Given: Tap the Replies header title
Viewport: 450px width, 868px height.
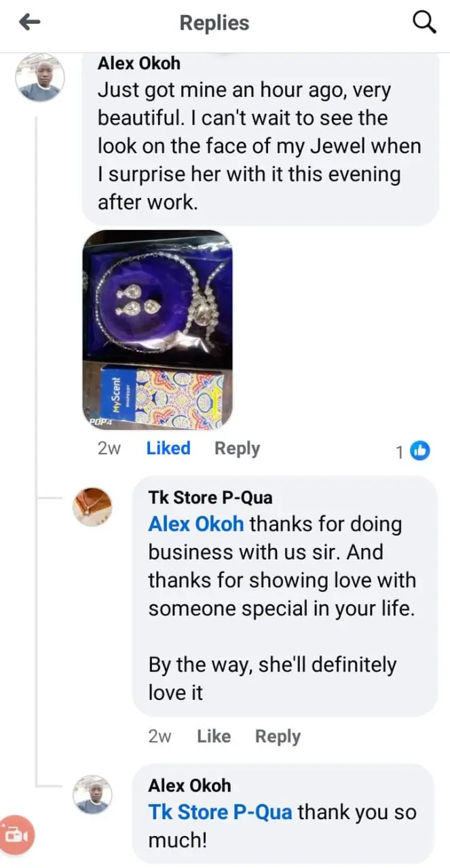Looking at the screenshot, I should 214,22.
